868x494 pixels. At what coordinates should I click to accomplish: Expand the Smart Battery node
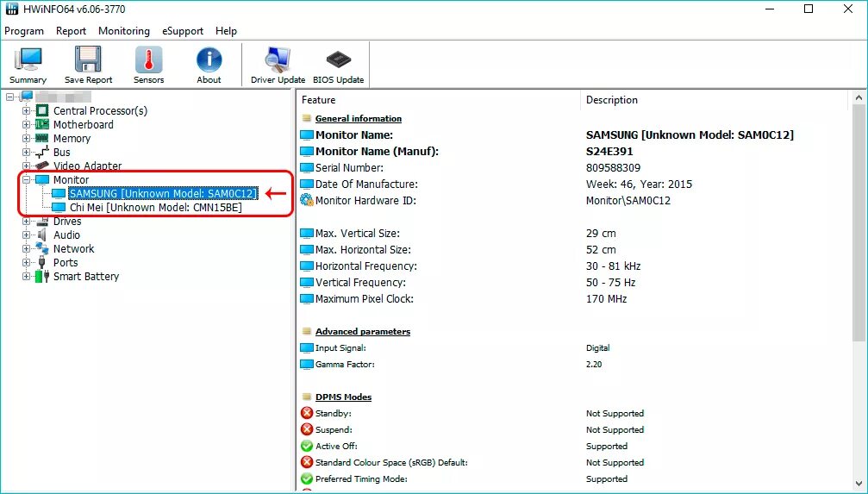point(26,277)
